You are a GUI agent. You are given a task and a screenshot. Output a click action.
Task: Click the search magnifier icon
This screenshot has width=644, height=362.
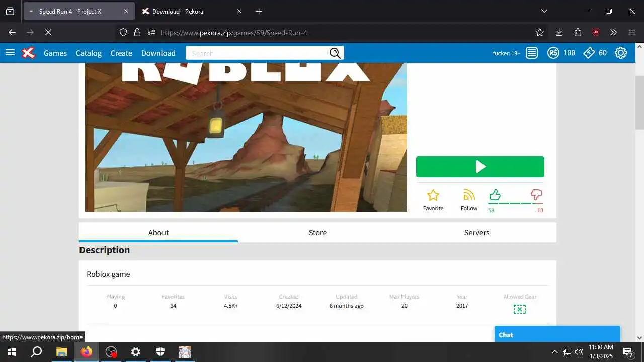(x=336, y=53)
